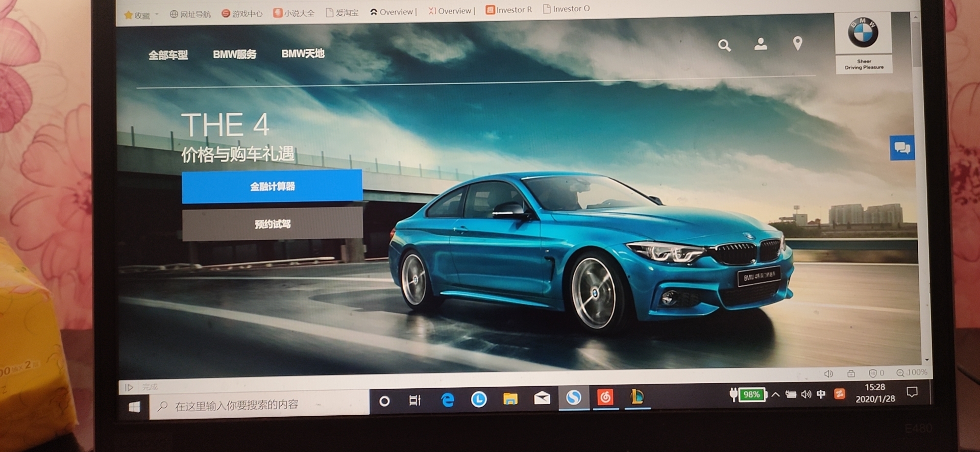Click the battery 98% power indicator
Viewport: 980px width, 452px height.
[x=749, y=395]
